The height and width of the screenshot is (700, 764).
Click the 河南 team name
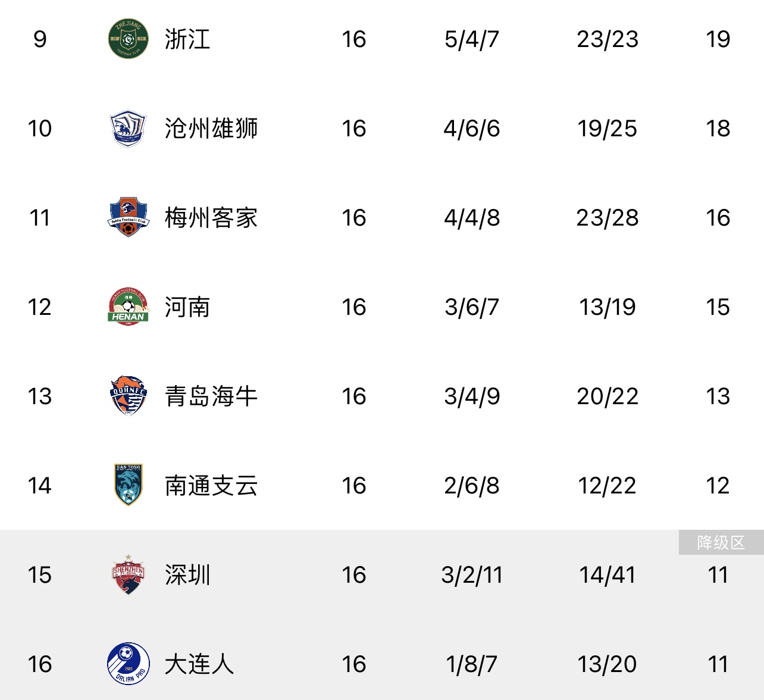pyautogui.click(x=187, y=307)
